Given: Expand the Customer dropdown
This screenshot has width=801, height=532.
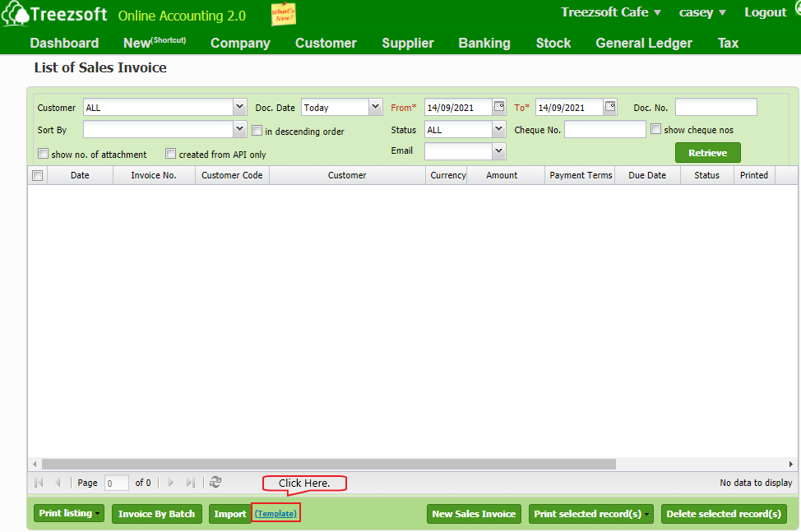Looking at the screenshot, I should [x=239, y=107].
